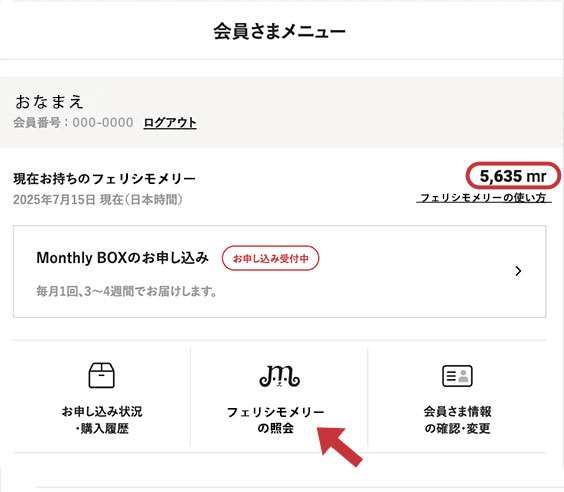Click the red oval around the points

513,176
